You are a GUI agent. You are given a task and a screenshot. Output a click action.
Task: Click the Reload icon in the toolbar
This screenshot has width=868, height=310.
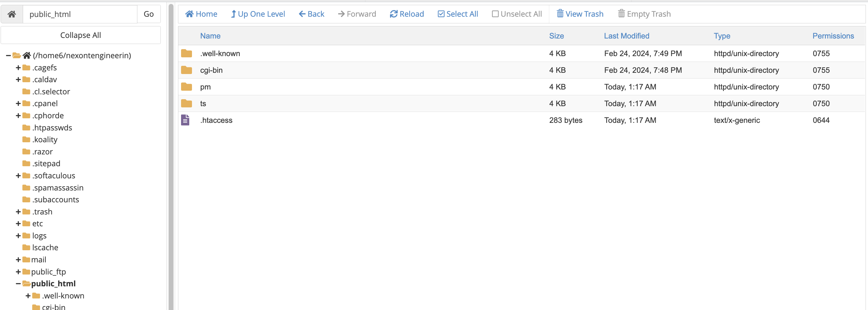(x=393, y=14)
